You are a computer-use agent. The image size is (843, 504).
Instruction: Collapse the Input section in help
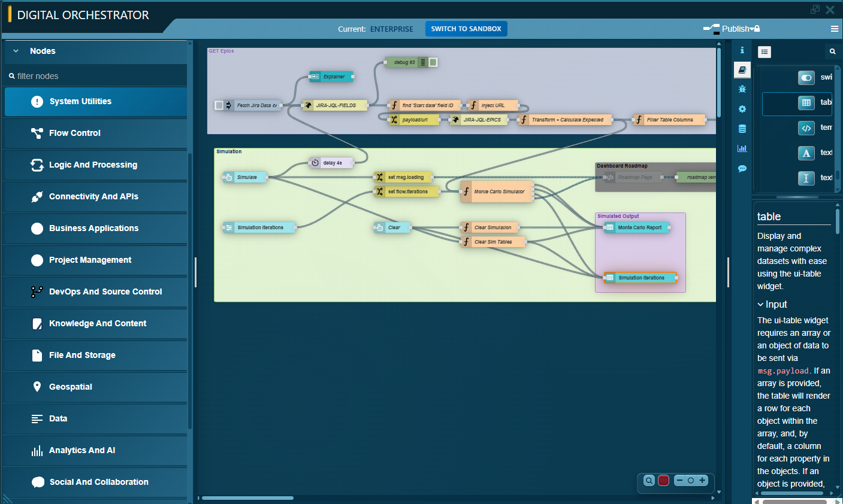pyautogui.click(x=760, y=305)
